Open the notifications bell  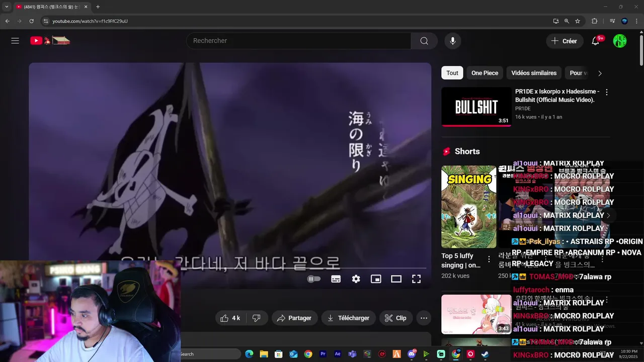pos(596,41)
